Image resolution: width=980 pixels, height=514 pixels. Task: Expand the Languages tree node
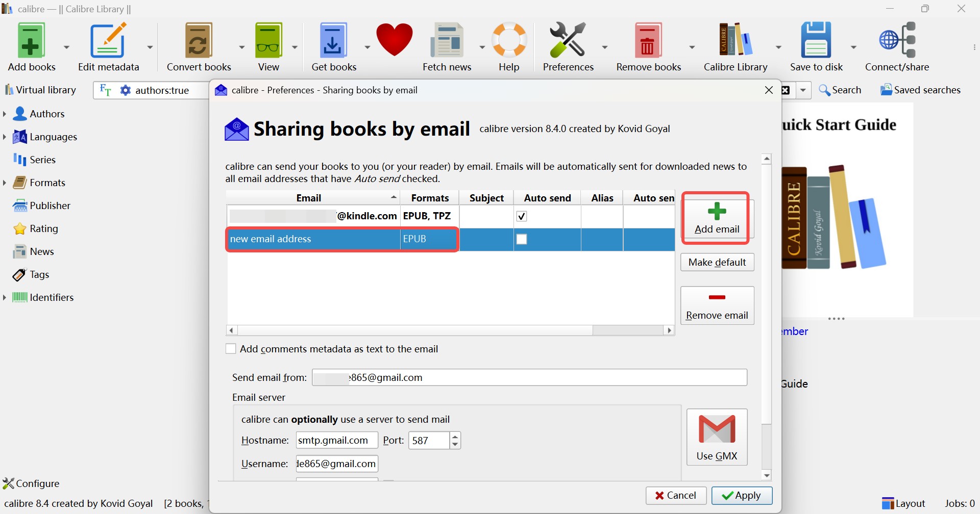coord(5,137)
